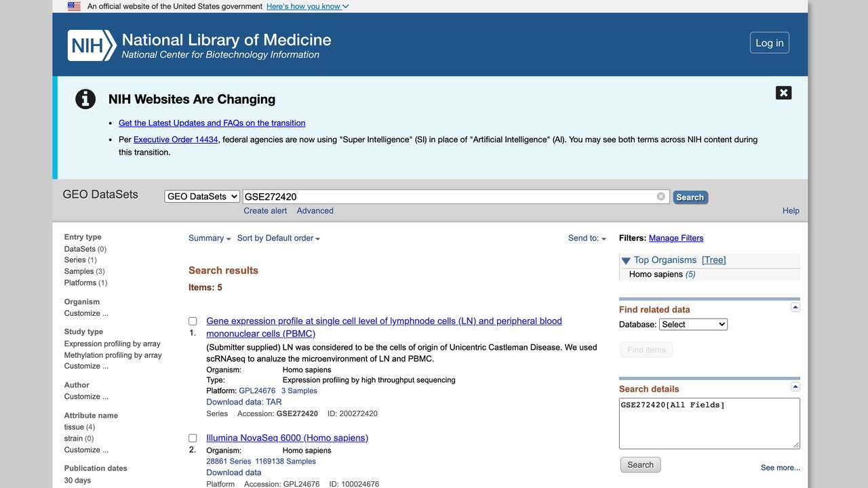
Task: Expand Here's how you know
Action: tap(308, 6)
